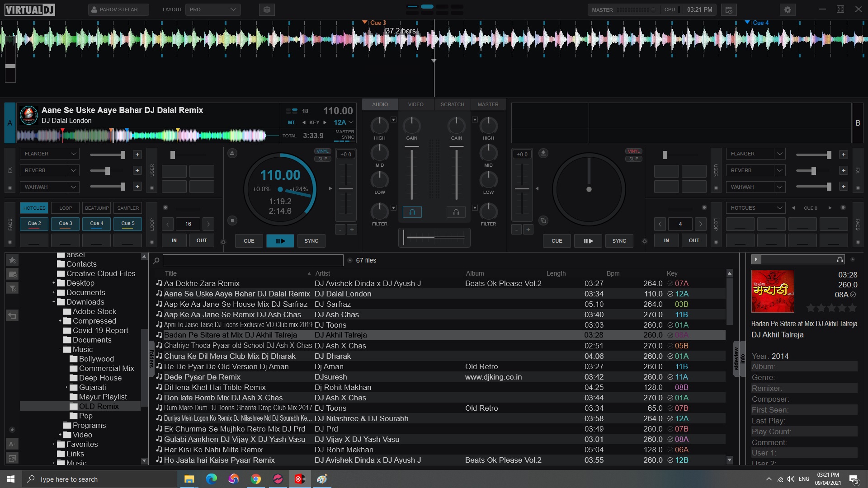The image size is (868, 488).
Task: Toggle VINYL mode on deck A
Action: (x=322, y=151)
